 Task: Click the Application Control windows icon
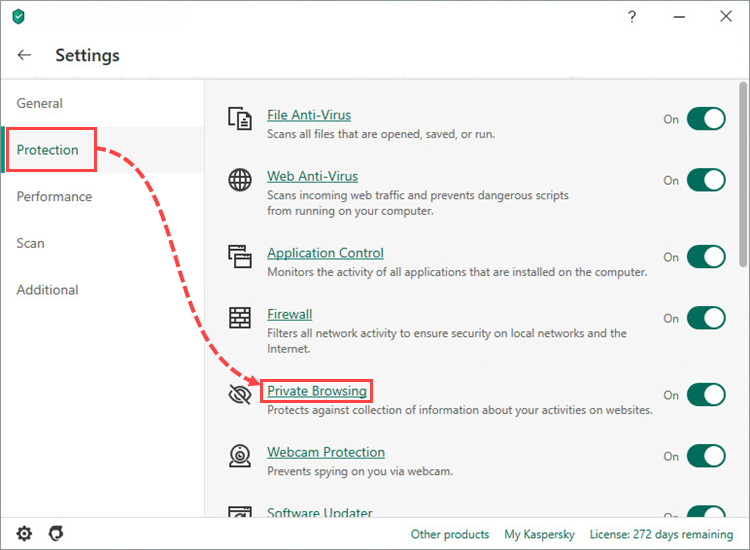coord(240,256)
